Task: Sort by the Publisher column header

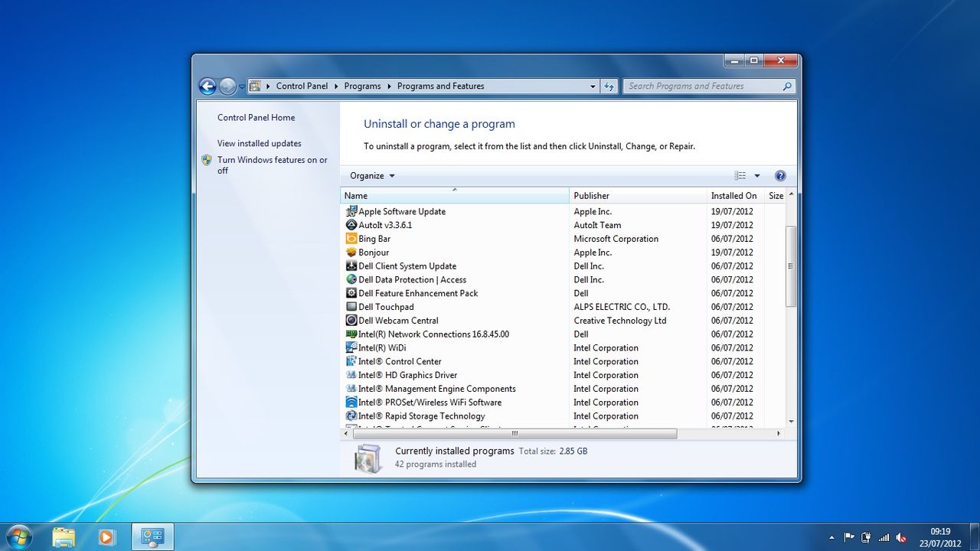Action: [x=638, y=196]
